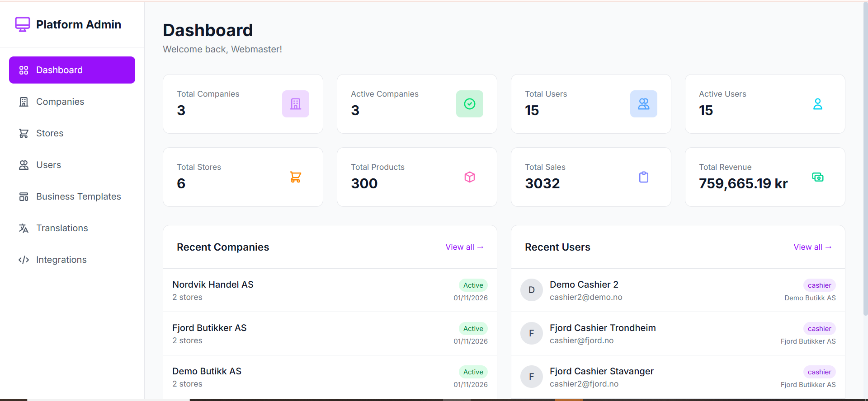The width and height of the screenshot is (868, 401).
Task: Click the Total Products pink box icon
Action: pos(469,177)
